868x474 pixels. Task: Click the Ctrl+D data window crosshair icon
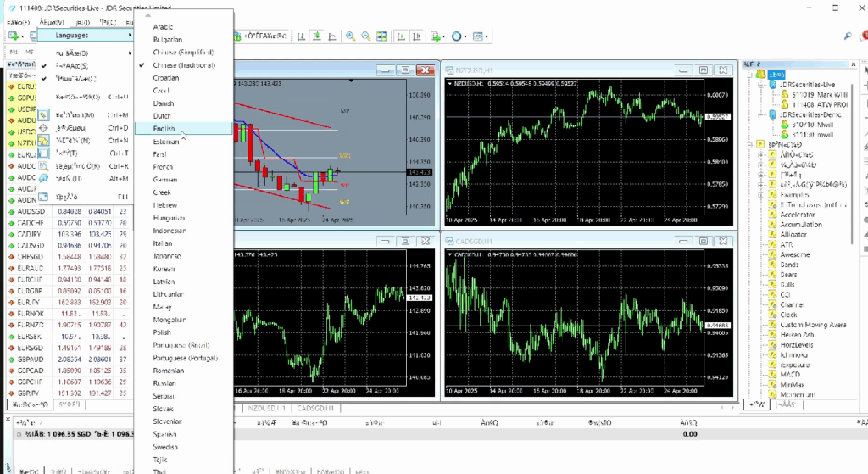pyautogui.click(x=44, y=128)
